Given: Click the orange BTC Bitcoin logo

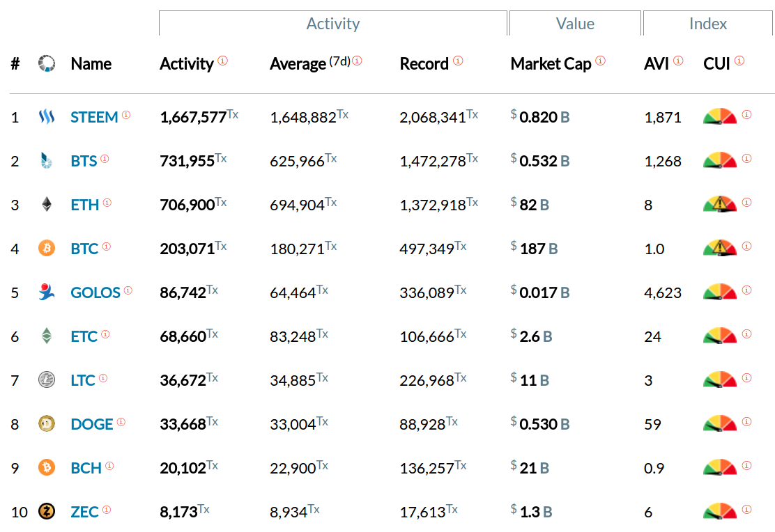Looking at the screenshot, I should [x=47, y=248].
